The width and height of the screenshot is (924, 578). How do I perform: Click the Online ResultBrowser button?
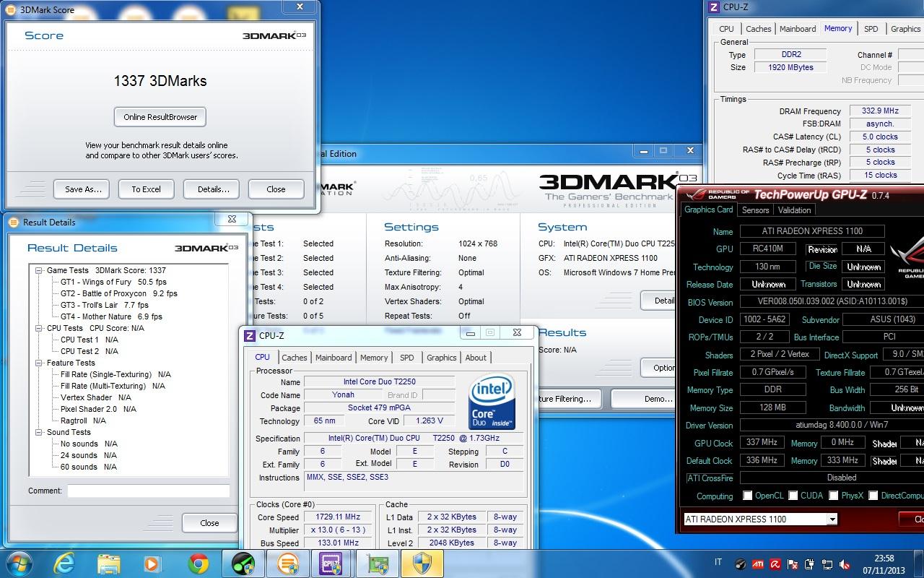tap(160, 117)
